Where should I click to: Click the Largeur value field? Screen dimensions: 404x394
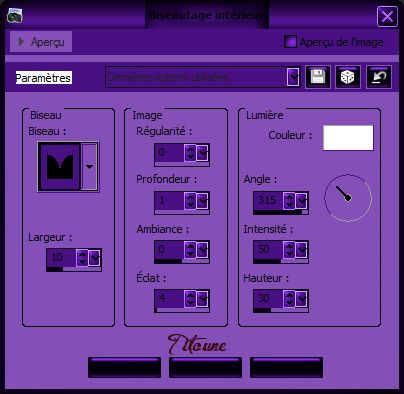click(61, 257)
